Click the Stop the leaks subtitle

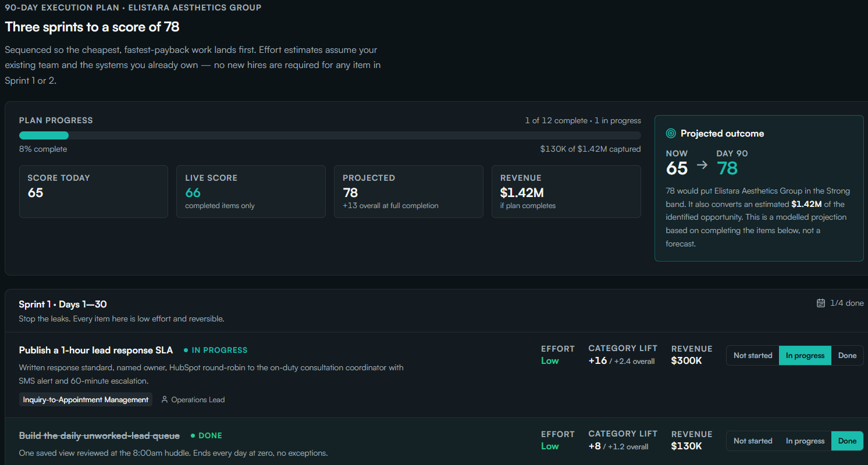[122, 319]
